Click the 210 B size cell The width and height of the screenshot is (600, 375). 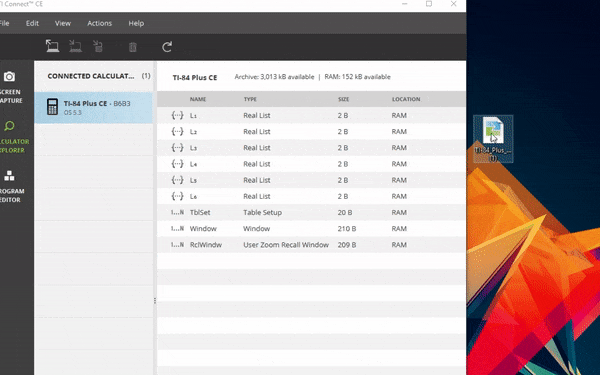[347, 228]
